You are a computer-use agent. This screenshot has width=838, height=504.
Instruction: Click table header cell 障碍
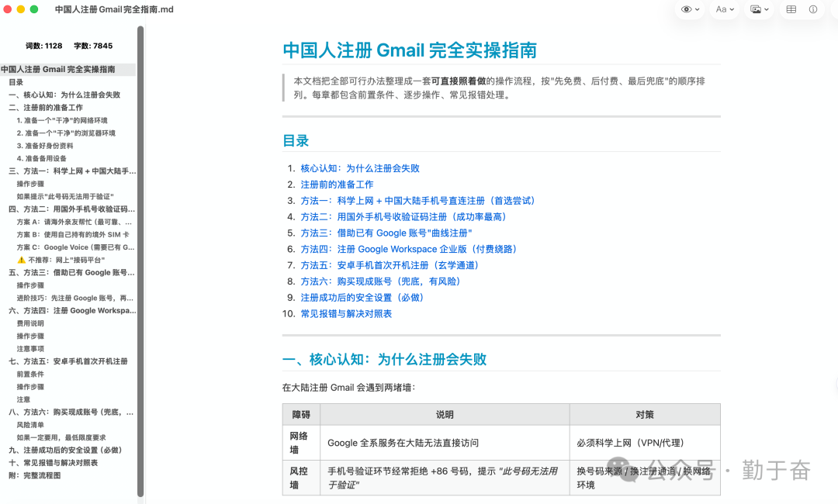[301, 414]
